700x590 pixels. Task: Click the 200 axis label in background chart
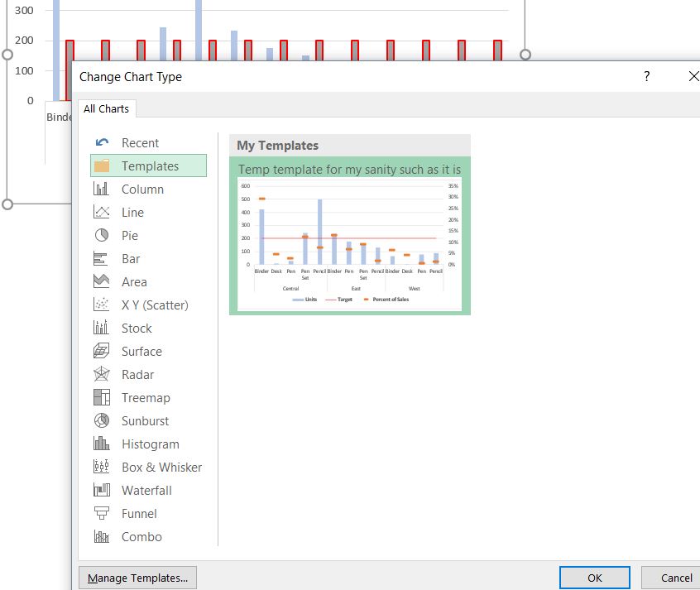24,41
